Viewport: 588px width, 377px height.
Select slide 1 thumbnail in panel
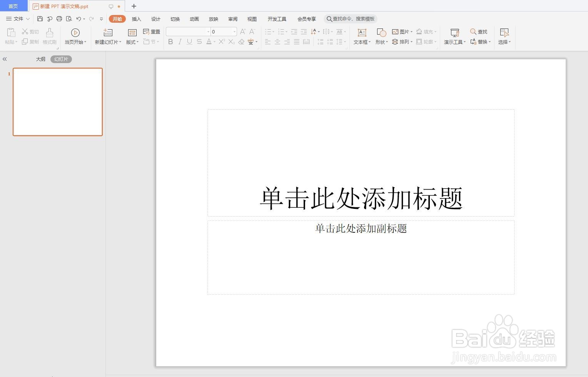58,102
